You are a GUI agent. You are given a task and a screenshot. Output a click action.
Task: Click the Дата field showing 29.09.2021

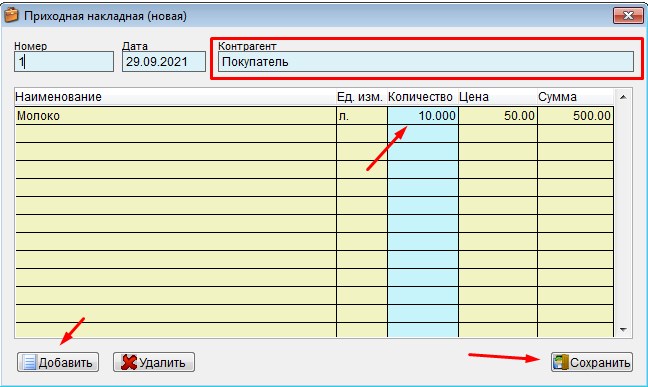(164, 62)
